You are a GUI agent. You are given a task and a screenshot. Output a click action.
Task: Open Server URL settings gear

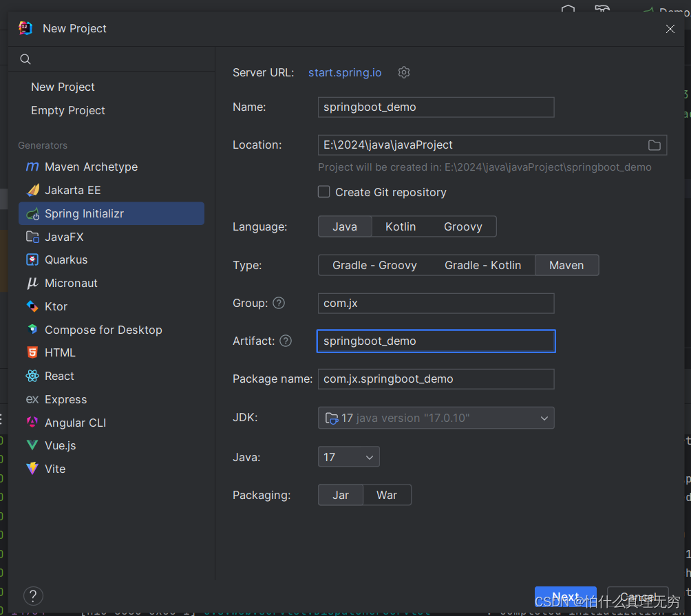404,72
